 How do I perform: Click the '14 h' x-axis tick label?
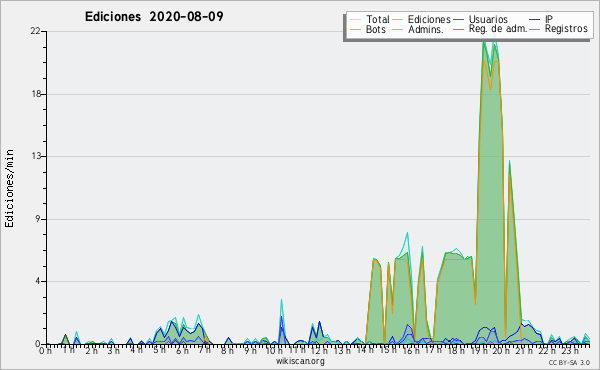pyautogui.click(x=364, y=350)
